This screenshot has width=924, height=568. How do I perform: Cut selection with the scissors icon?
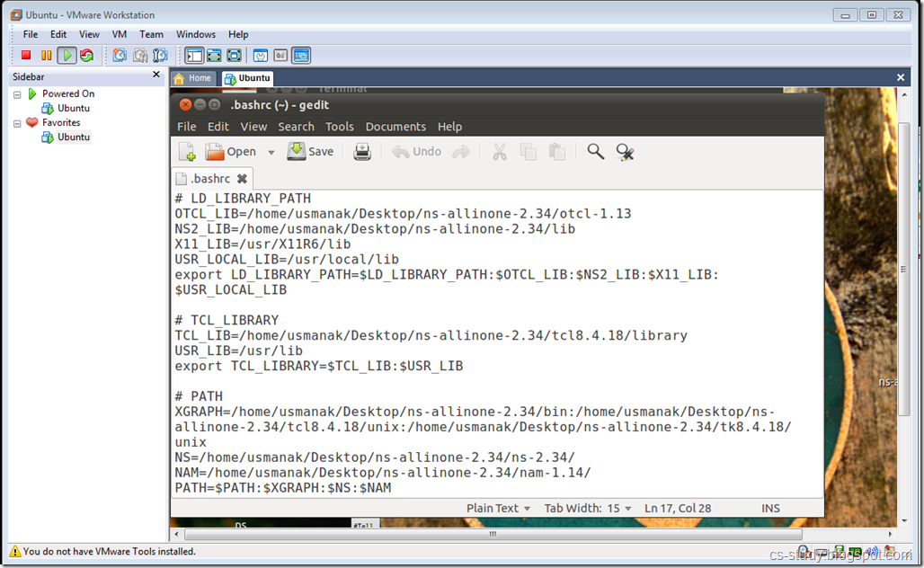tap(500, 152)
